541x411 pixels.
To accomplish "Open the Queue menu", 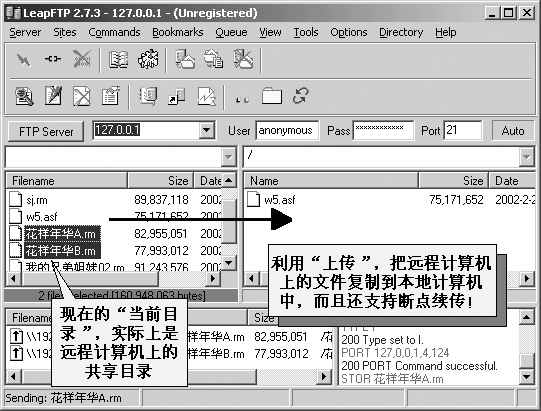I will point(231,32).
